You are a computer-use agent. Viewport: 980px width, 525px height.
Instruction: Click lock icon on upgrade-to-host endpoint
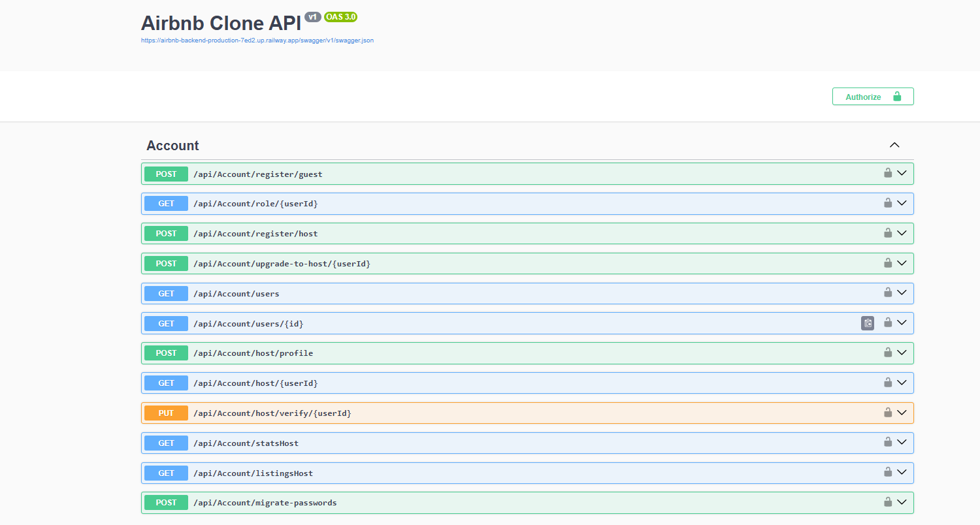888,262
